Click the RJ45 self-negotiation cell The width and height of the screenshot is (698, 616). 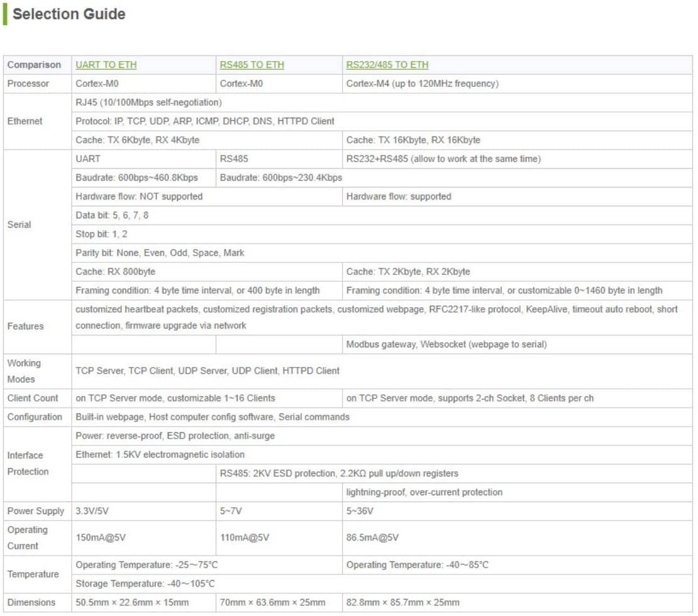148,103
